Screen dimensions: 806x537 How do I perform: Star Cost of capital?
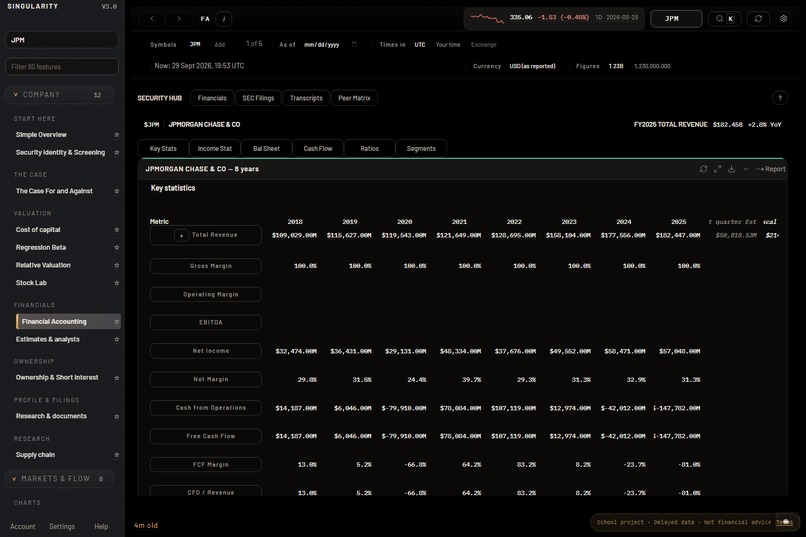click(x=117, y=230)
